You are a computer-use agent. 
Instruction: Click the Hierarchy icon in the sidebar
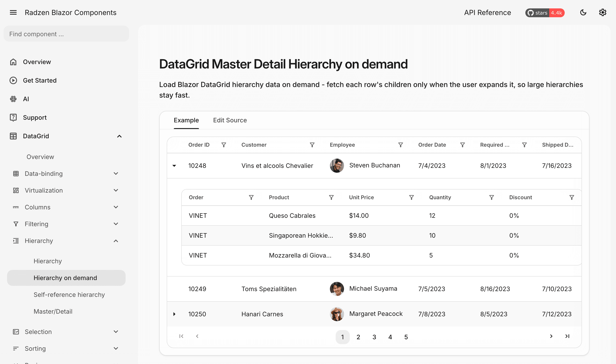(16, 241)
